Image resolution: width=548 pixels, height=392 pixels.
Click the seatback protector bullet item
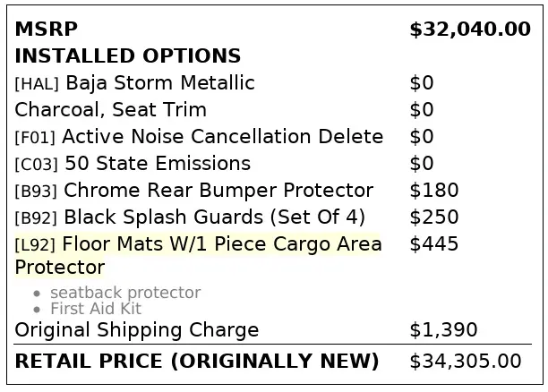125,293
